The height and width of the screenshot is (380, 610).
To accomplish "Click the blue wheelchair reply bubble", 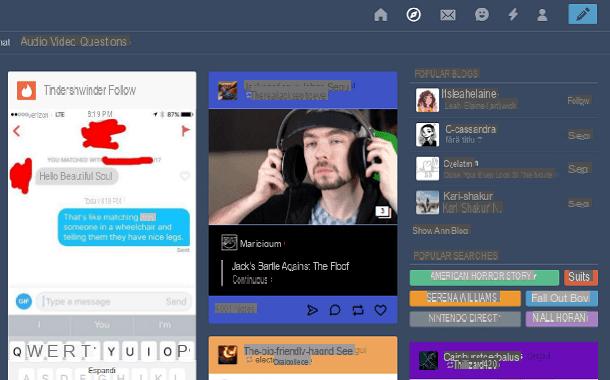I will (x=124, y=227).
